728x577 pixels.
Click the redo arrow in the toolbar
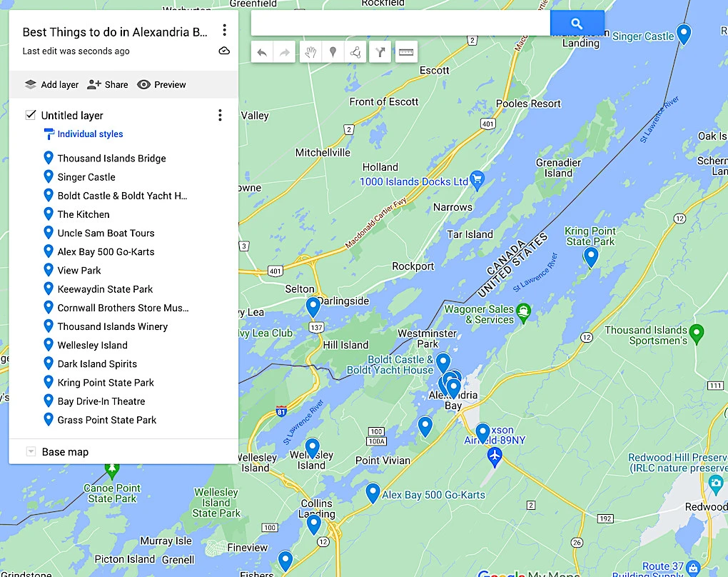pos(284,52)
